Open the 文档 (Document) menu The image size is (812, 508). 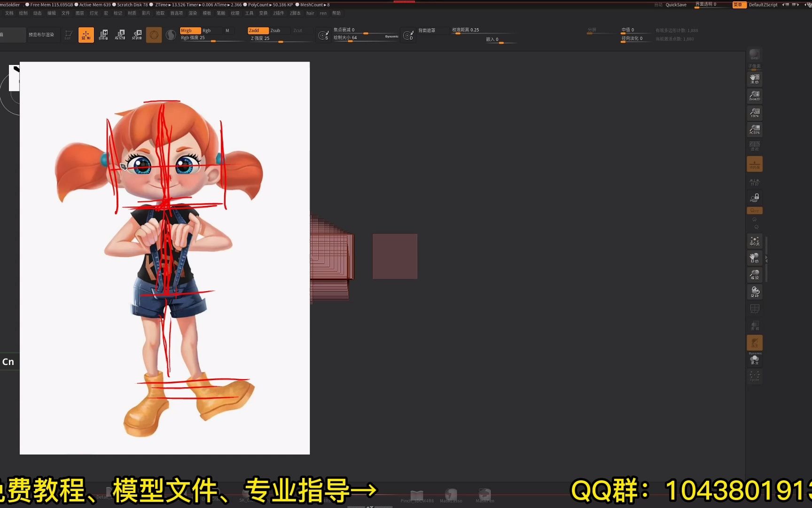[9, 13]
